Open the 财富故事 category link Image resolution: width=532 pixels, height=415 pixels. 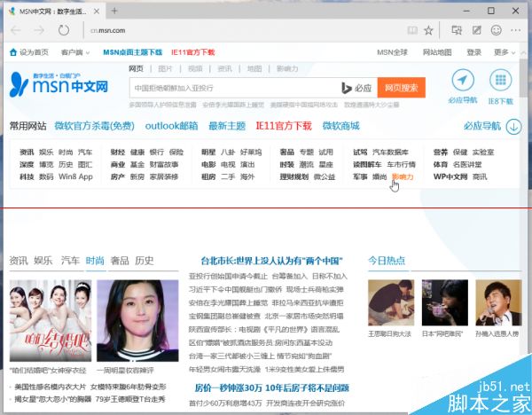pyautogui.click(x=164, y=165)
